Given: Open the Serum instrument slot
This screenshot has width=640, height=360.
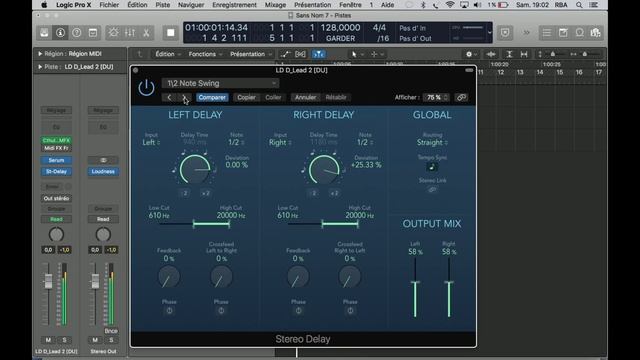Looking at the screenshot, I should [56, 160].
